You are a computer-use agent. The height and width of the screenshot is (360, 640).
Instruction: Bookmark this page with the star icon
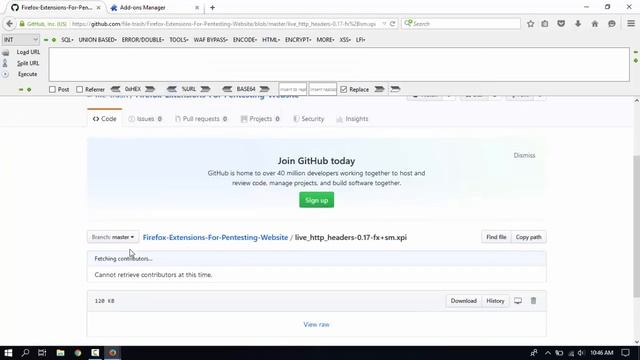click(530, 24)
